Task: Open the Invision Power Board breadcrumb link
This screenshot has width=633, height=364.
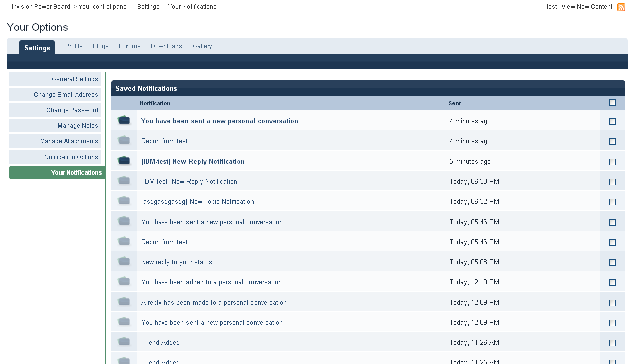Action: tap(41, 7)
